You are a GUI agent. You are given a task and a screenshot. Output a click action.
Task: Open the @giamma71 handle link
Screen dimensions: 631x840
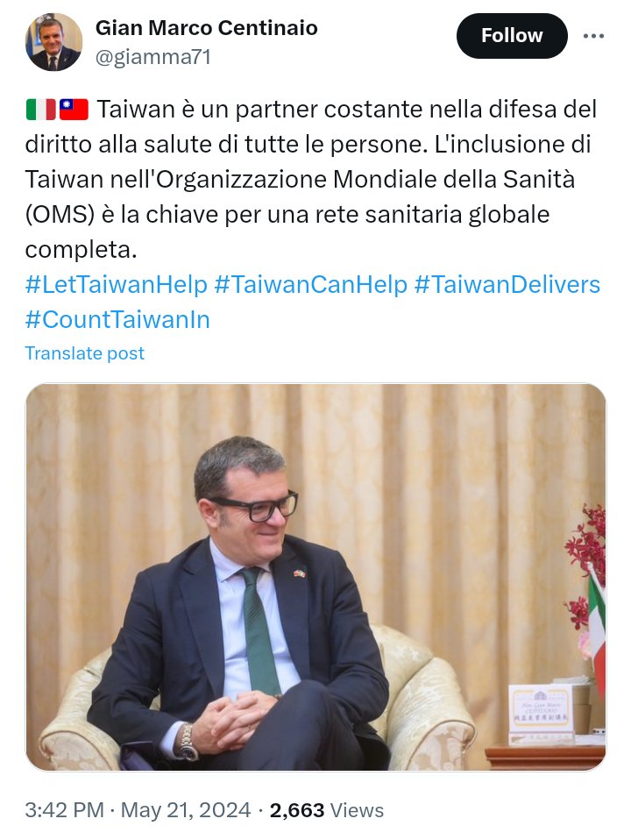tap(152, 57)
